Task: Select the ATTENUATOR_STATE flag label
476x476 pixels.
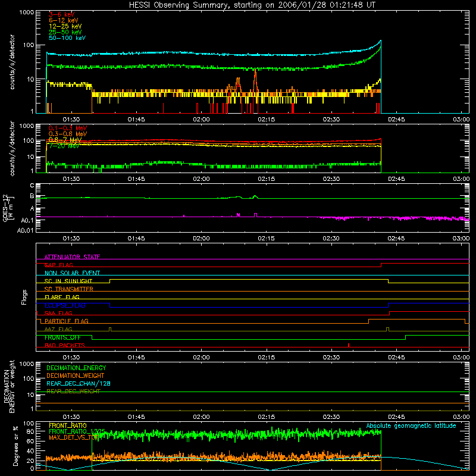Action: 72,257
